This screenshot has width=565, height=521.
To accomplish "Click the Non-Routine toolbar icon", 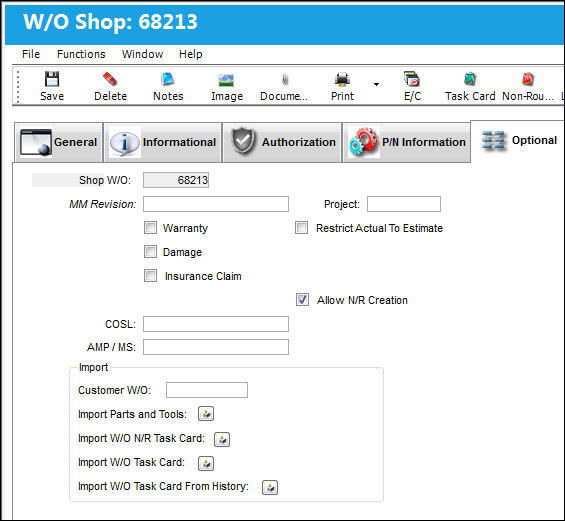I will click(x=528, y=79).
